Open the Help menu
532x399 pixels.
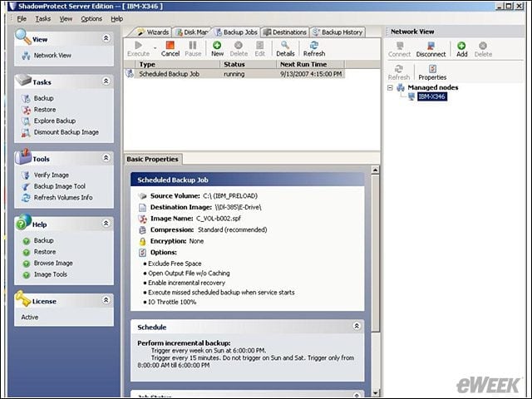coord(116,18)
